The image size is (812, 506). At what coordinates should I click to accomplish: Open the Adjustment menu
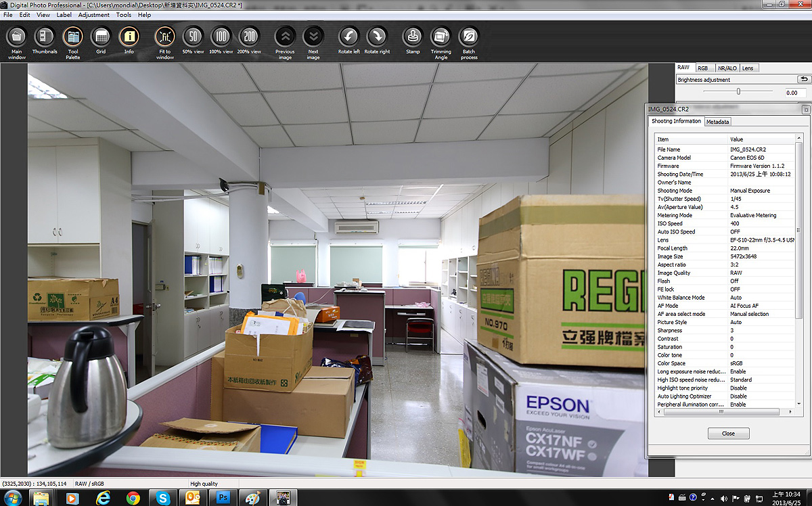pyautogui.click(x=94, y=14)
